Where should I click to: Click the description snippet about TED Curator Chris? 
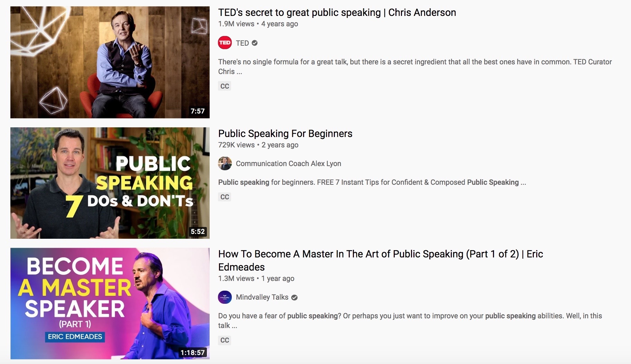(415, 67)
